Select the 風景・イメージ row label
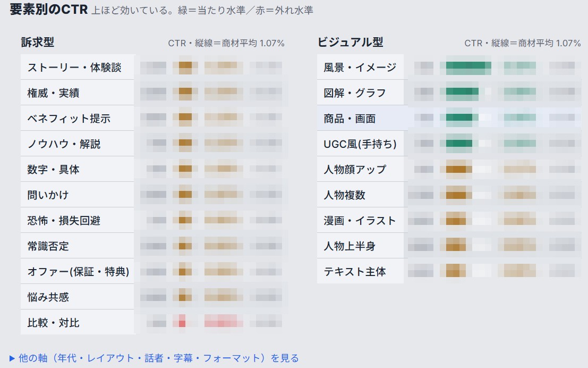Viewport: 588px width, 368px height. pyautogui.click(x=360, y=67)
